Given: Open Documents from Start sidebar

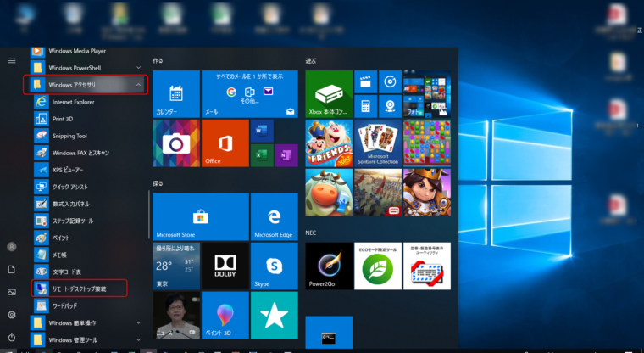Looking at the screenshot, I should pos(12,270).
